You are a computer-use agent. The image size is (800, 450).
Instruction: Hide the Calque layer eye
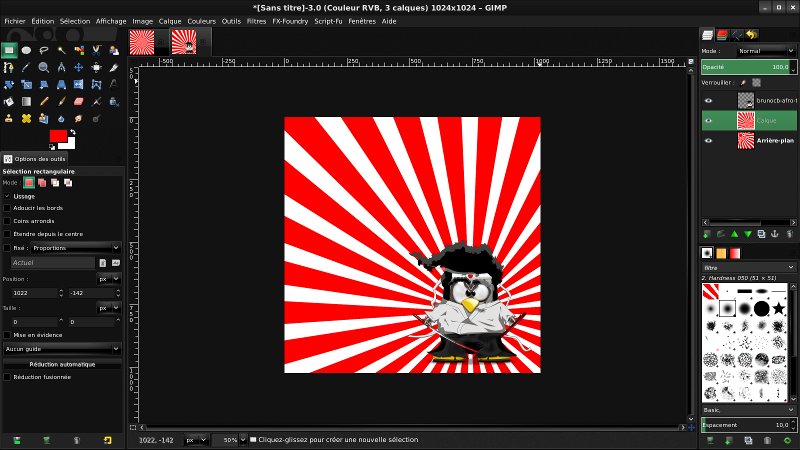pyautogui.click(x=708, y=120)
